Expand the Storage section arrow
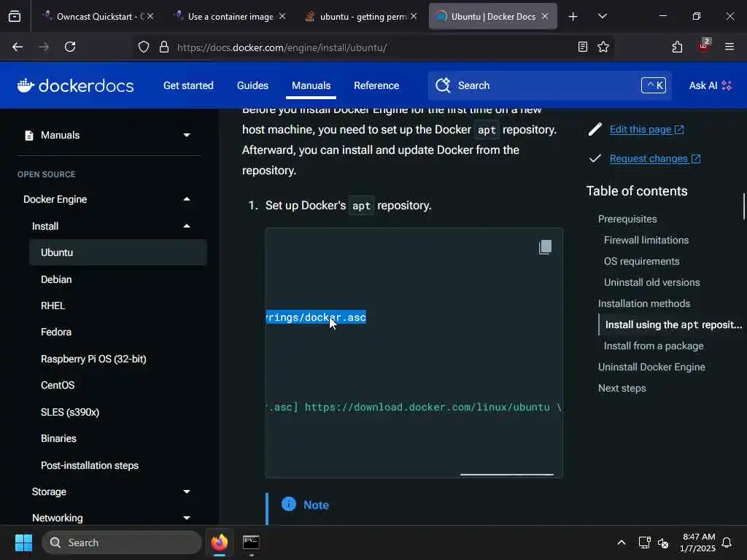The image size is (747, 560). click(187, 491)
